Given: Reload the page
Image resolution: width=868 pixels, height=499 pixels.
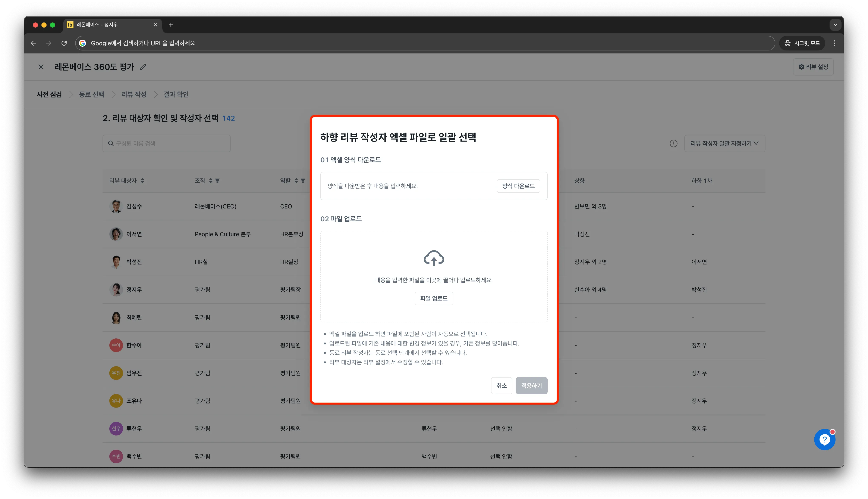Looking at the screenshot, I should [64, 43].
